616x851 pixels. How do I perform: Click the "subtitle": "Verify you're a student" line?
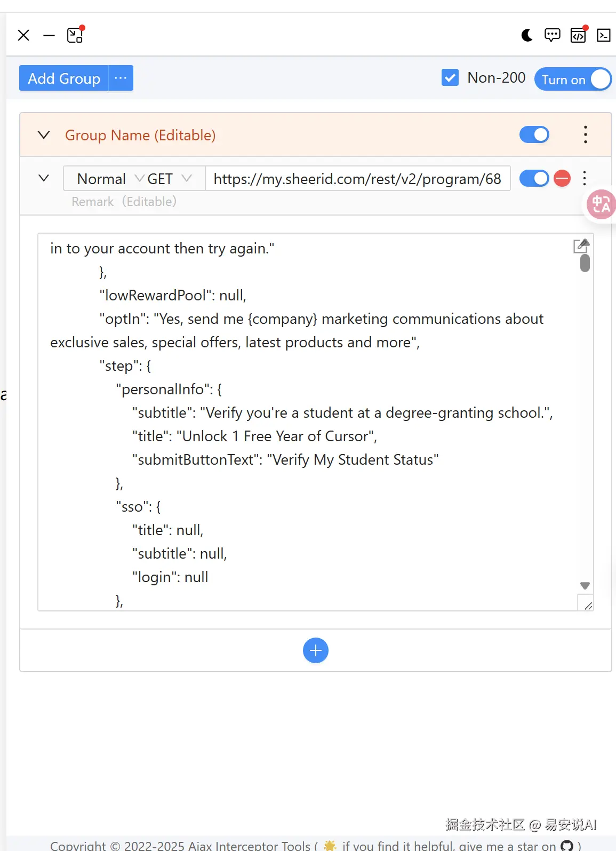[342, 413]
